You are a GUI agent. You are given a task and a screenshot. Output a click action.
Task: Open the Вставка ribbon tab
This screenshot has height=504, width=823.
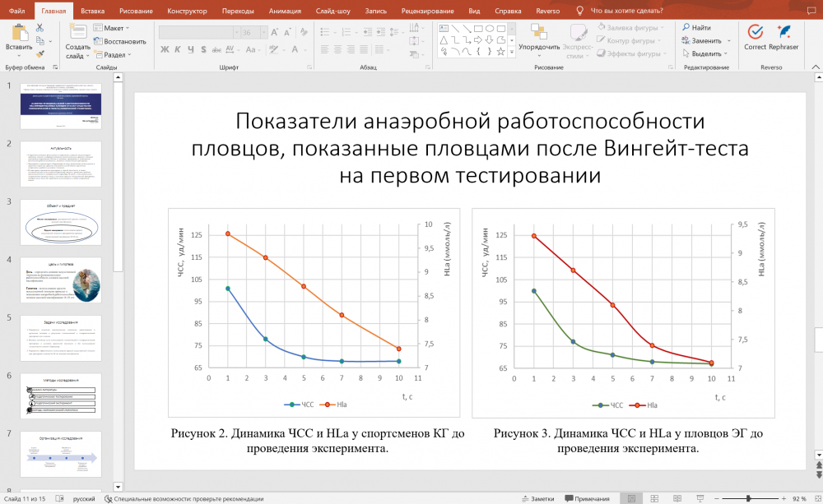[x=93, y=11]
